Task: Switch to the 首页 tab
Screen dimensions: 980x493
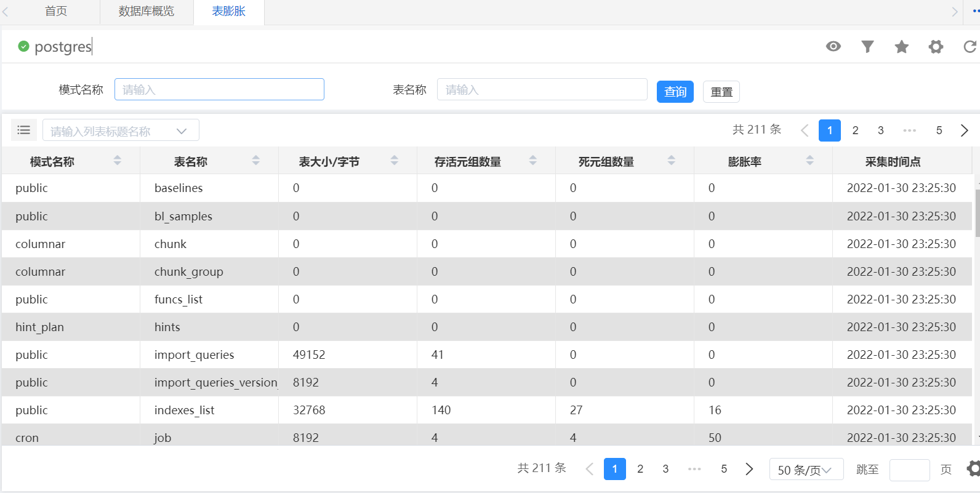Action: coord(56,11)
